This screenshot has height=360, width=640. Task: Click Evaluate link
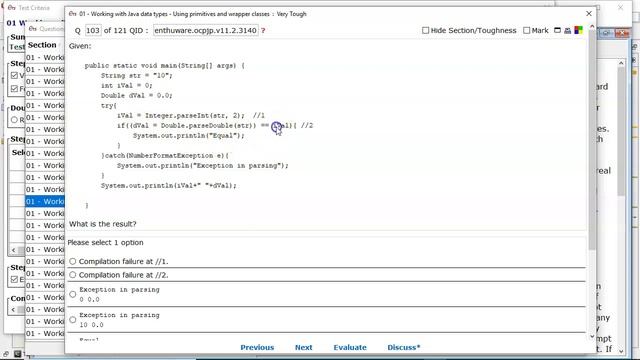(350, 347)
